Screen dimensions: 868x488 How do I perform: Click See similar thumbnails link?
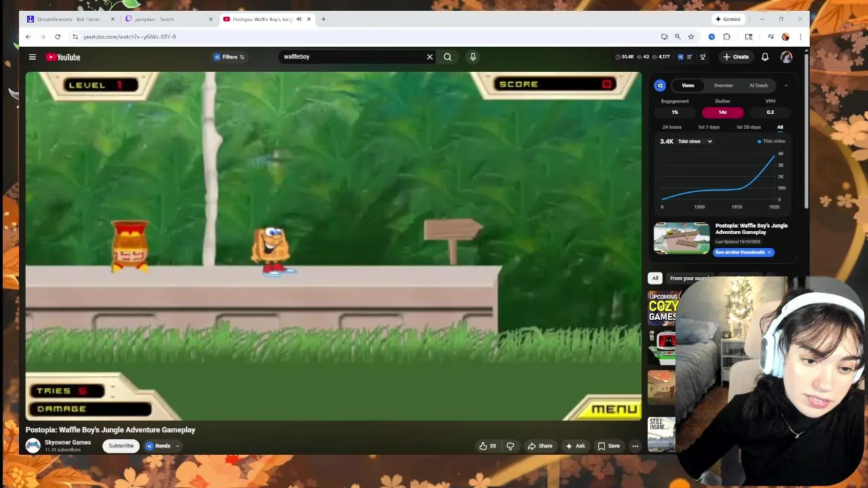pos(743,252)
